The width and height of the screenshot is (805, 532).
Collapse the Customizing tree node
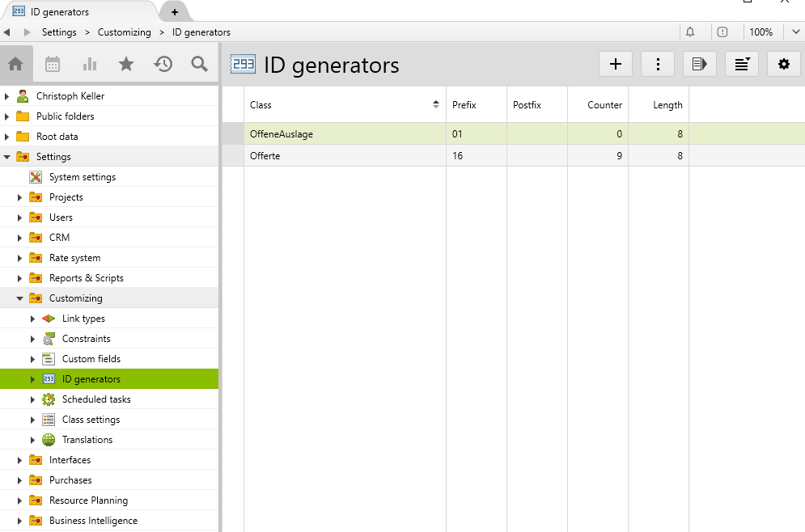(20, 298)
